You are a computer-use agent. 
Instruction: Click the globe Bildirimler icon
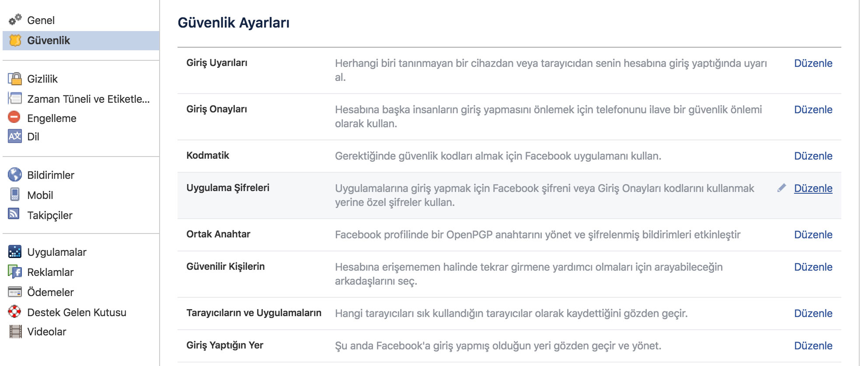tap(15, 174)
